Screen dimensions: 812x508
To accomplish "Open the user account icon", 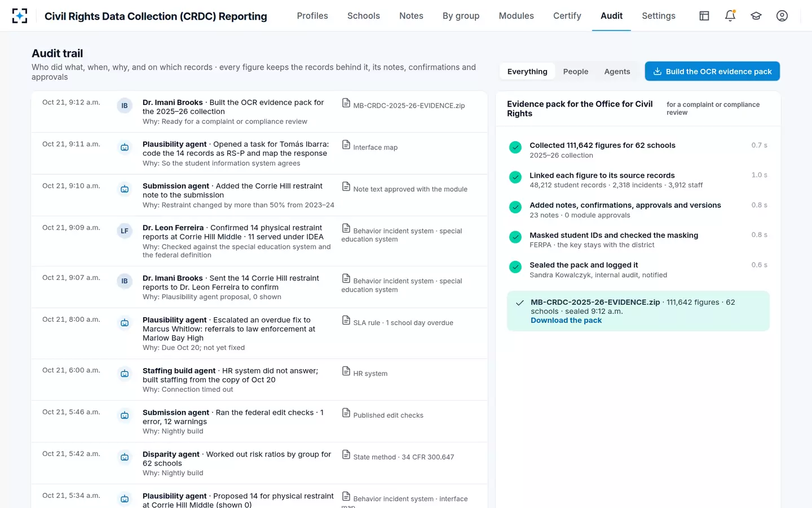I will tap(782, 16).
